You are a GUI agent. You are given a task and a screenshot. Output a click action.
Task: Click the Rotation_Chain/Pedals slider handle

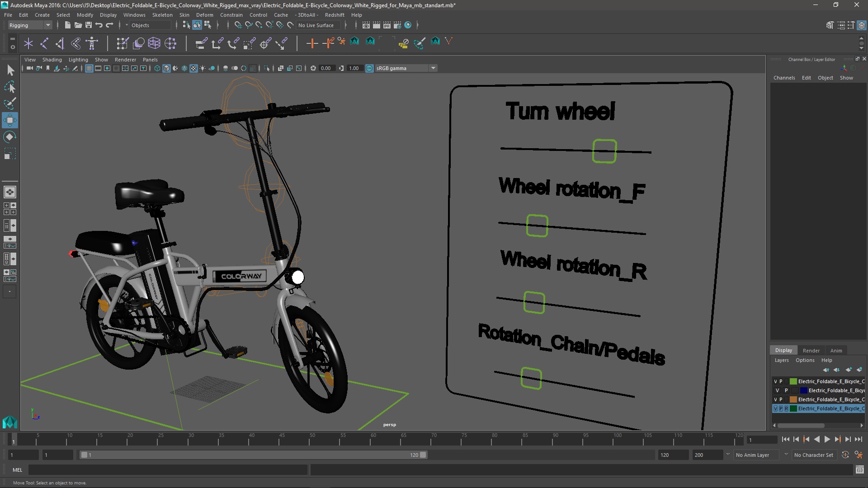coord(531,378)
